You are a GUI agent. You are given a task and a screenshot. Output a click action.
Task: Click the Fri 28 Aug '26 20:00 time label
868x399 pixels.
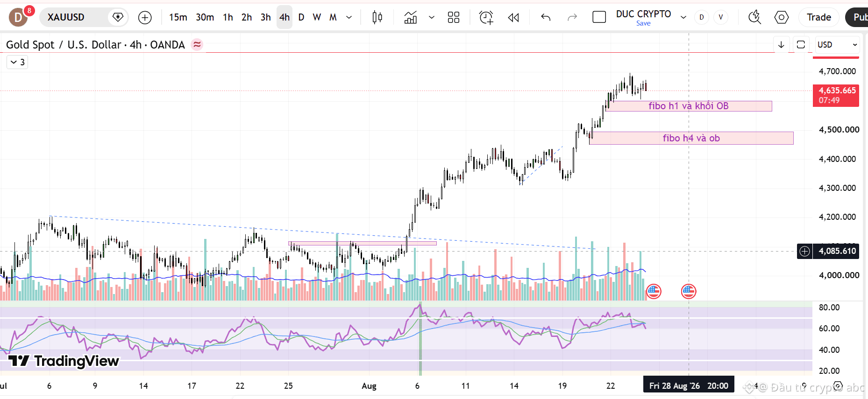click(x=689, y=385)
